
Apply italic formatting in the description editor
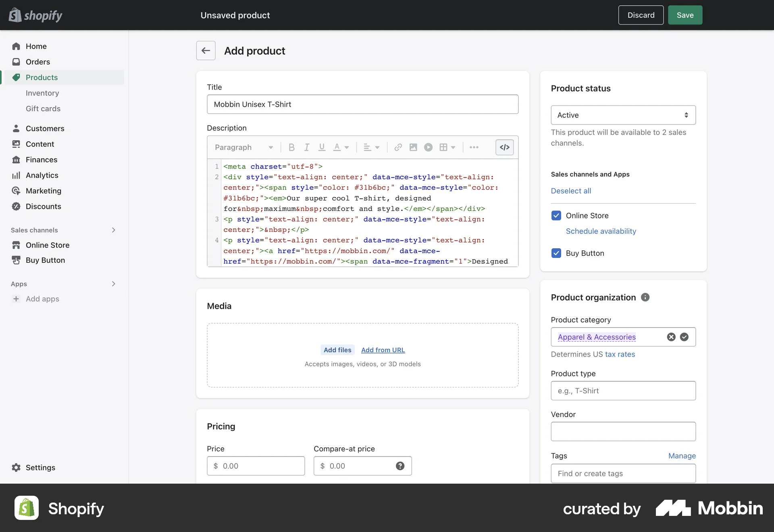pyautogui.click(x=307, y=147)
